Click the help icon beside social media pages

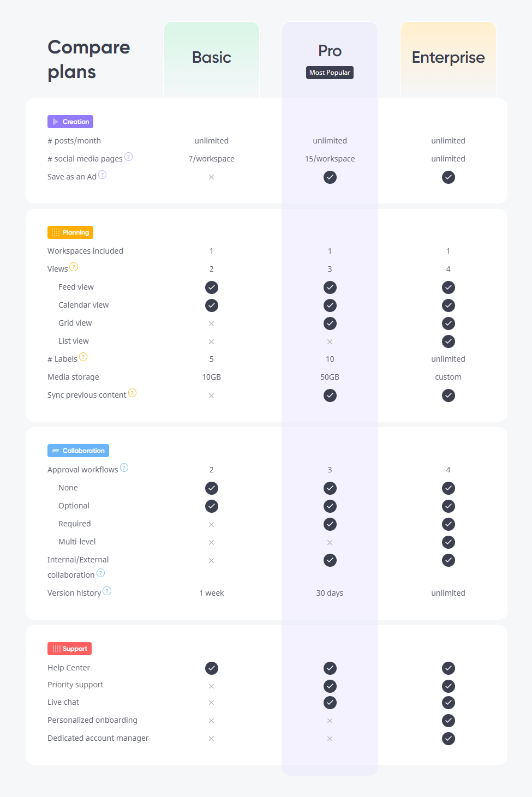pos(129,157)
